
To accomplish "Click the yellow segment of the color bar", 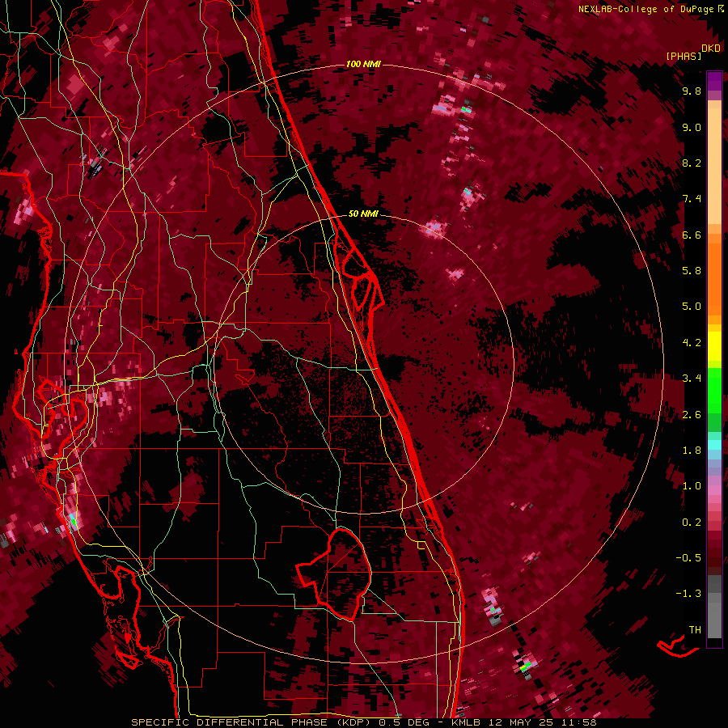I will (x=714, y=346).
